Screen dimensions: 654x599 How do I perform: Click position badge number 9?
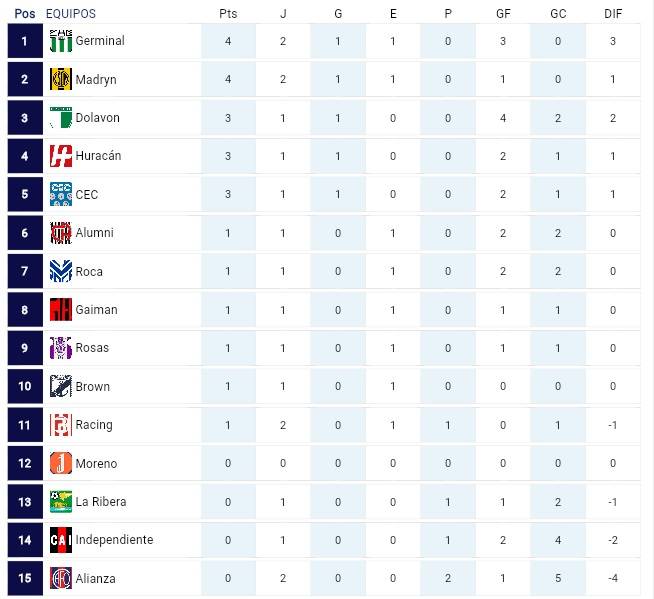click(25, 348)
